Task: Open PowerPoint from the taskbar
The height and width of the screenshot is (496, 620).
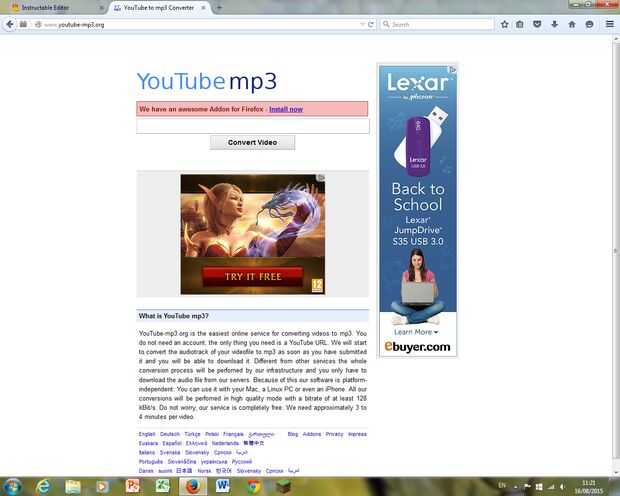Action: coord(132,487)
